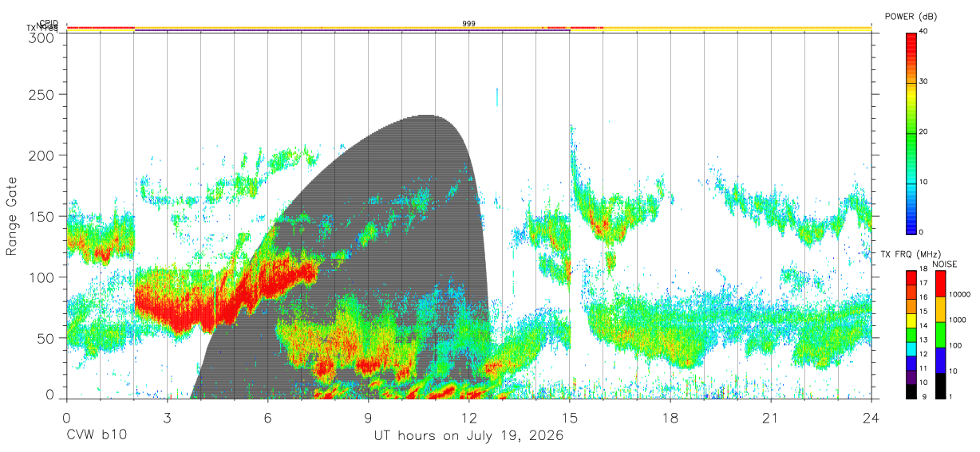Click the 3 hour tick on time axis
Image resolution: width=980 pixels, height=452 pixels.
click(x=167, y=418)
